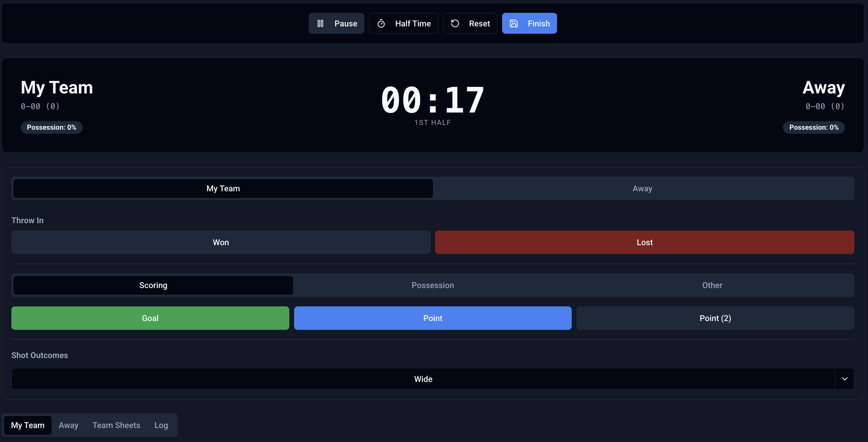The height and width of the screenshot is (442, 868).
Task: Select Lost for the Throw In
Action: [644, 242]
